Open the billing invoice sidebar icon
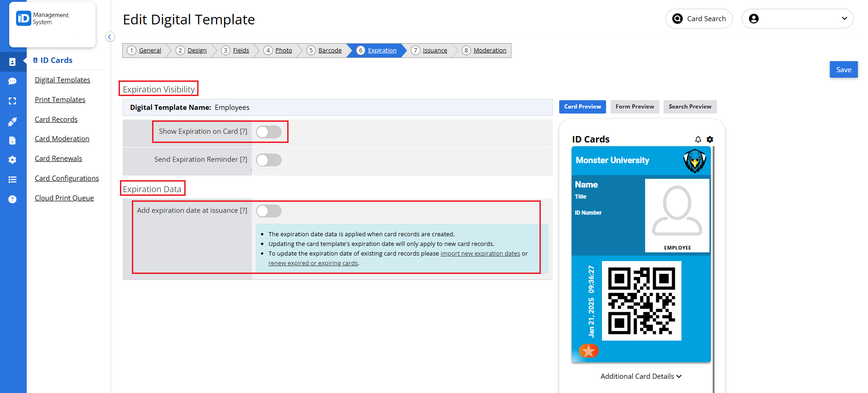The height and width of the screenshot is (393, 868). pos(12,141)
